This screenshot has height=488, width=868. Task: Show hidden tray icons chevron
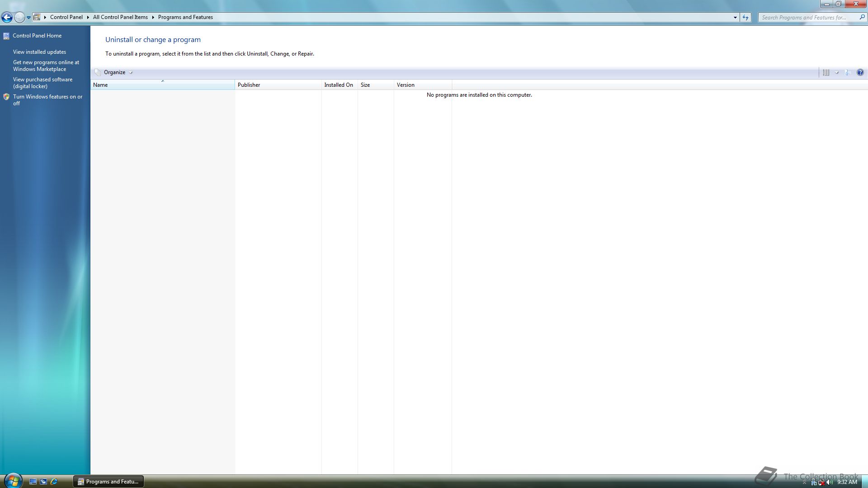click(x=804, y=482)
